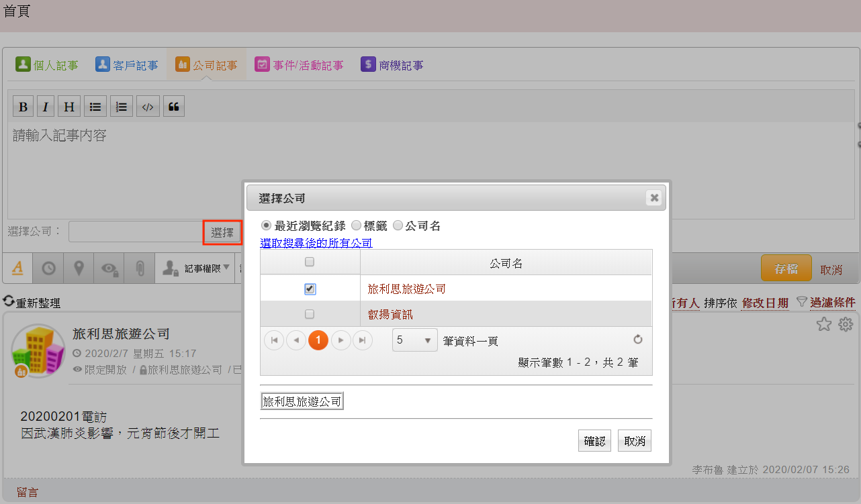Screen dimensions: 861x504
Task: Toggle italic formatting in editor
Action: point(46,106)
